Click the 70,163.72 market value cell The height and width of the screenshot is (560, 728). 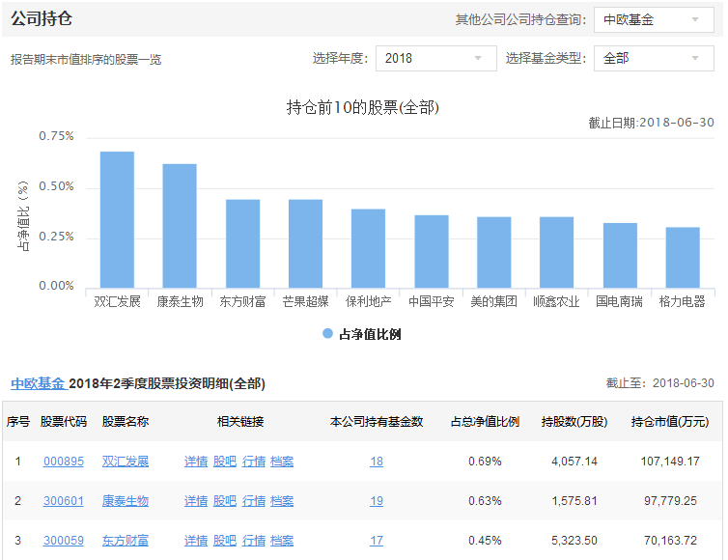[670, 541]
